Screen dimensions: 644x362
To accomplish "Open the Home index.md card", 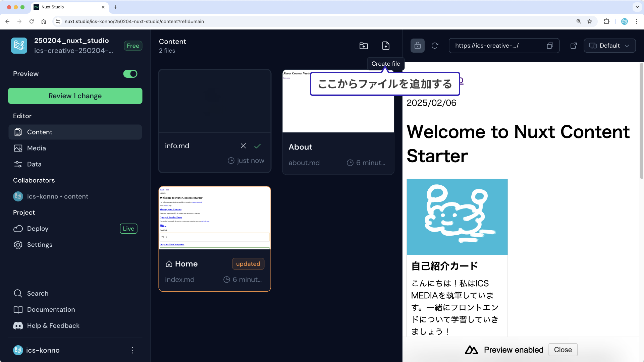I will (215, 239).
